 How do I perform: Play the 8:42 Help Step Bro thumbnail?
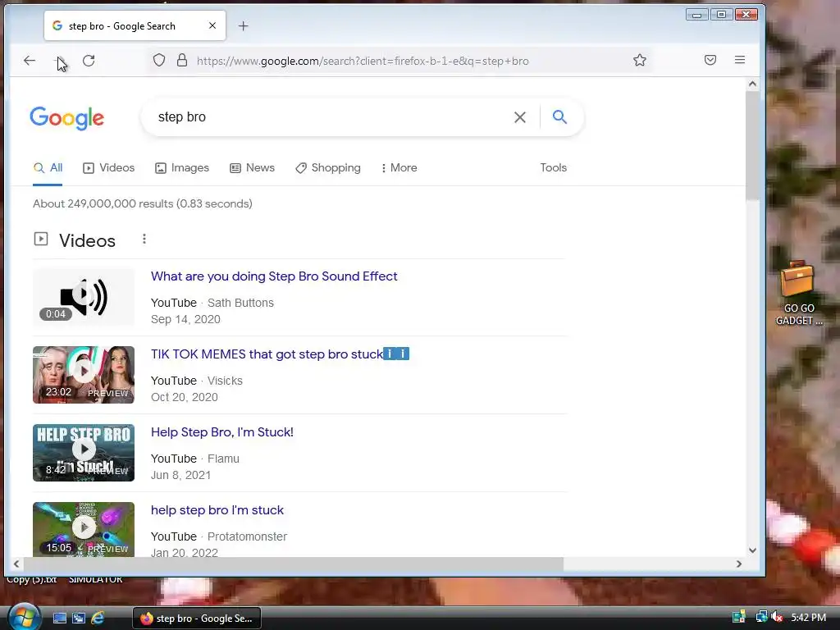(x=84, y=453)
